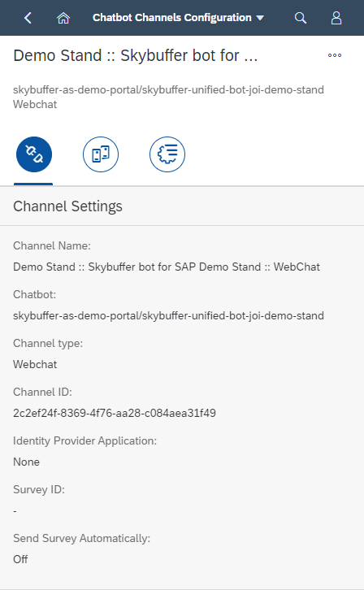364x590 pixels.
Task: Open the Chatbot Channels Configuration title menu
Action: tap(178, 18)
